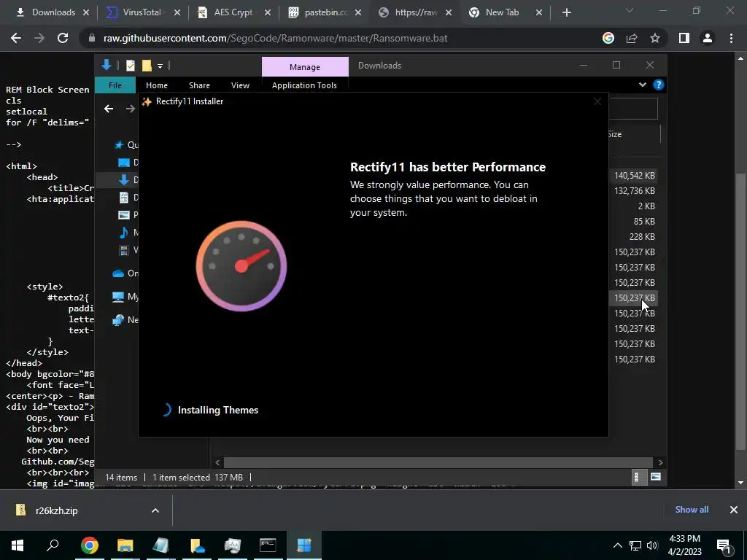Bookmark this page with the star icon
The height and width of the screenshot is (560, 747).
[655, 38]
